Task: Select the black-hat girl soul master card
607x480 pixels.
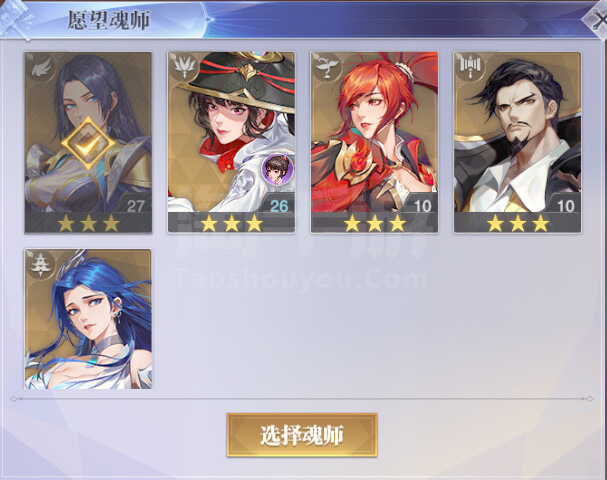Action: (231, 142)
